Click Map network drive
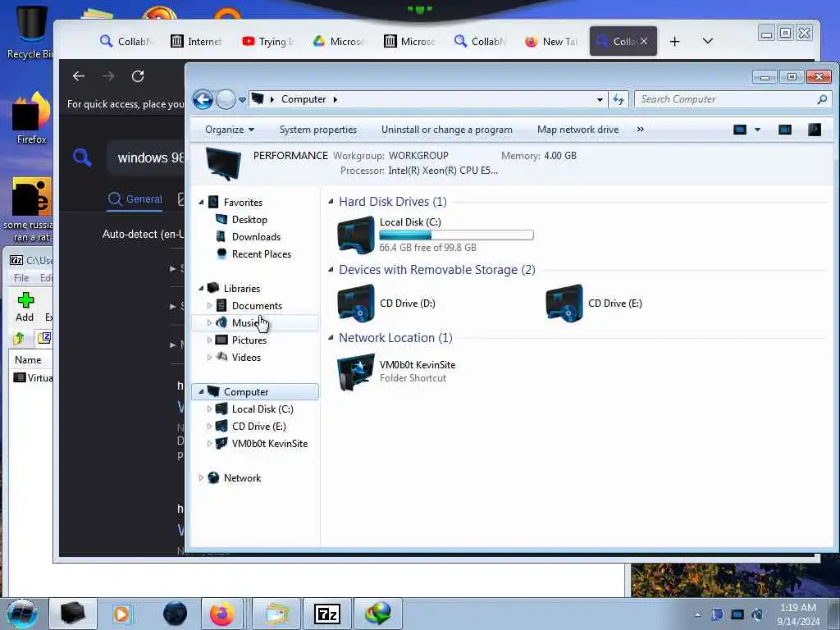840x630 pixels. click(578, 130)
